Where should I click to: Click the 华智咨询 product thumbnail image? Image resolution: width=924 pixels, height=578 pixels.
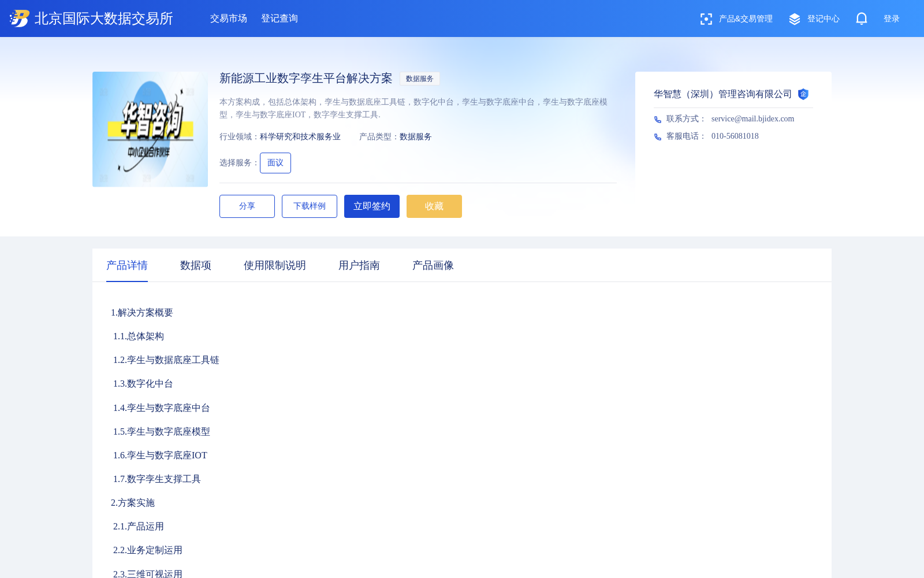[150, 129]
